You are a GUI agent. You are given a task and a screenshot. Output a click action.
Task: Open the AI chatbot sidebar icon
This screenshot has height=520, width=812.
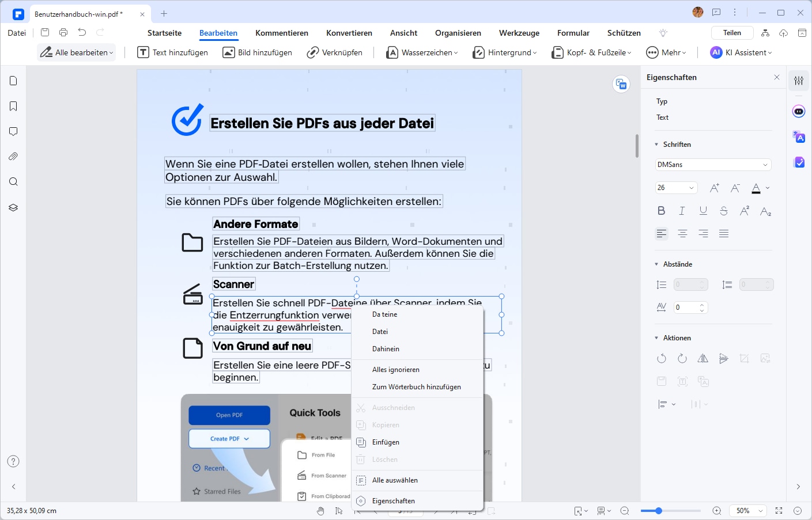[799, 112]
